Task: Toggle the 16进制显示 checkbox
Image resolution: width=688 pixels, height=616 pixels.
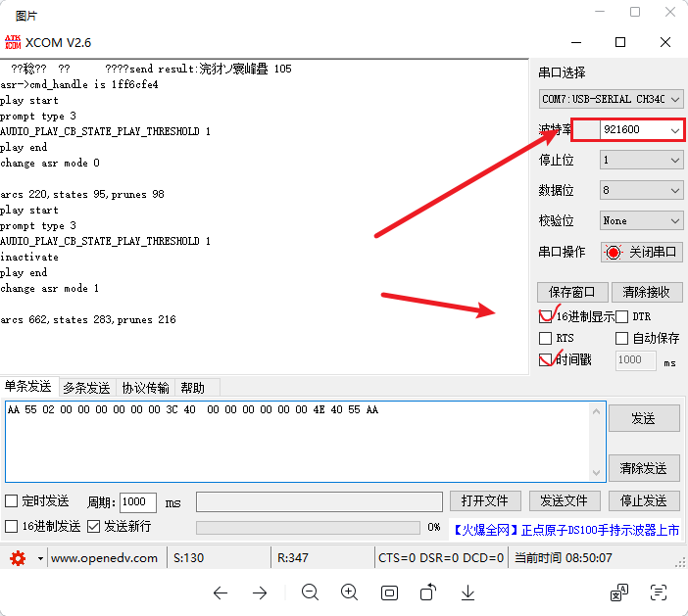Action: [545, 316]
